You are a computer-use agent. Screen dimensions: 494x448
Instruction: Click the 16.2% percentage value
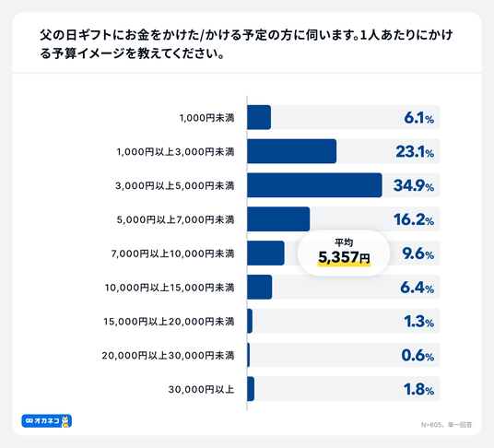click(414, 219)
